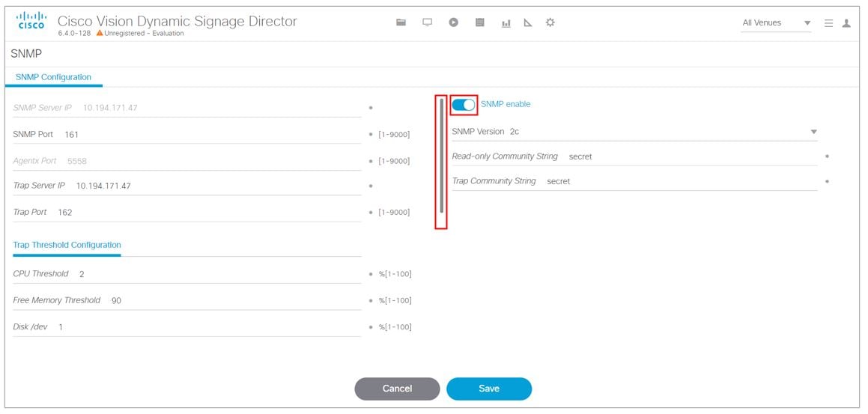Image resolution: width=868 pixels, height=414 pixels.
Task: Click the SNMP Port field
Action: tap(187, 135)
